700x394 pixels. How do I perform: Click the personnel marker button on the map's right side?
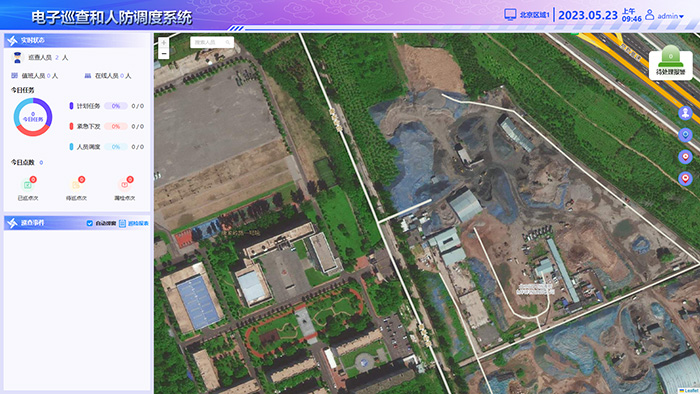point(685,112)
